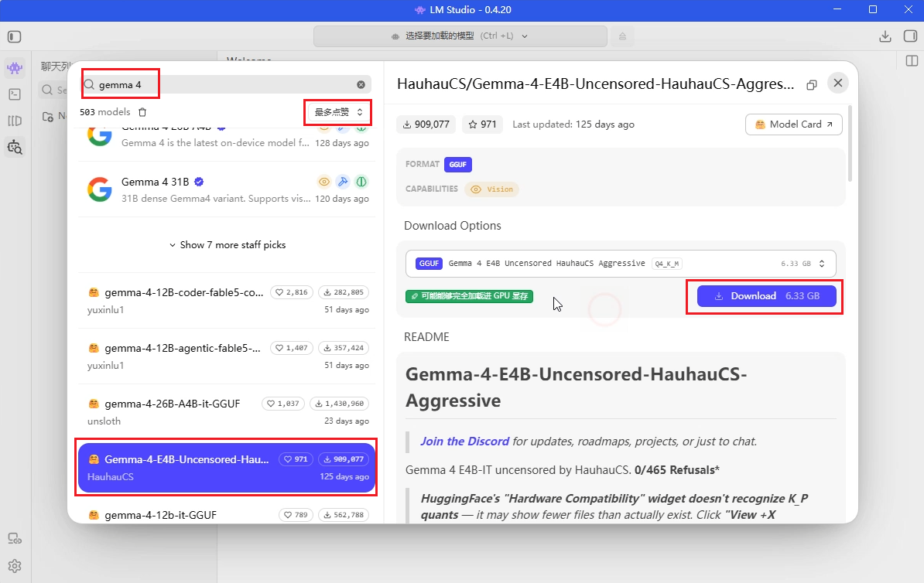Click the 971 stars badge in details

[x=482, y=124]
